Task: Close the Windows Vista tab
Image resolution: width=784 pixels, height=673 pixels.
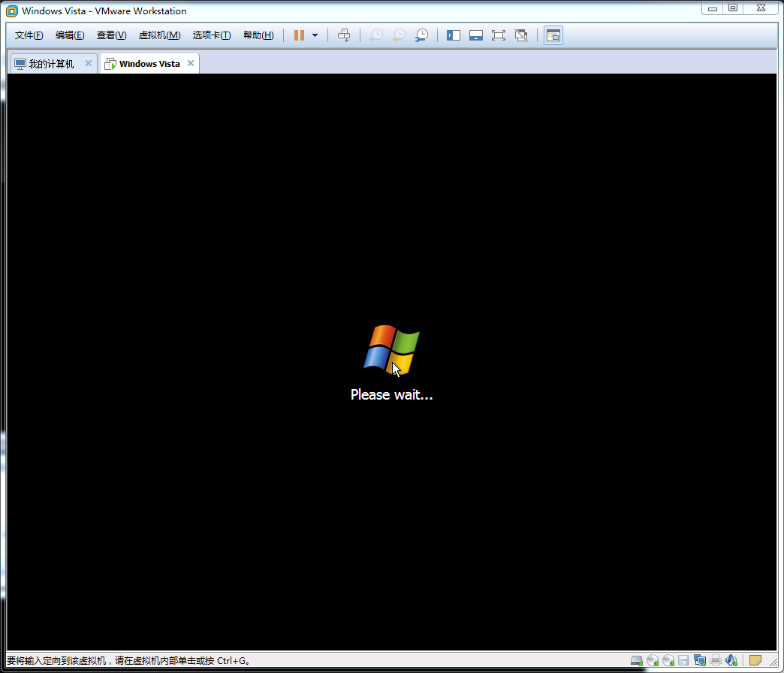Action: [x=191, y=63]
